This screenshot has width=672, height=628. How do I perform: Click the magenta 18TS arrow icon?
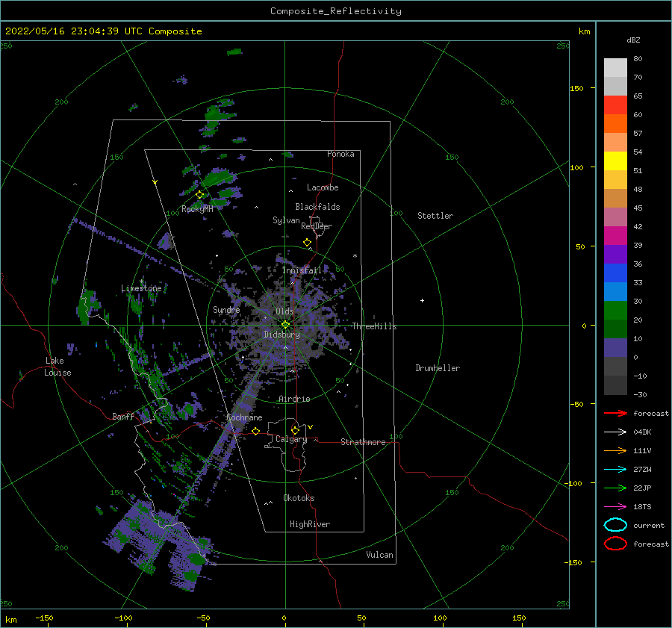tap(615, 507)
